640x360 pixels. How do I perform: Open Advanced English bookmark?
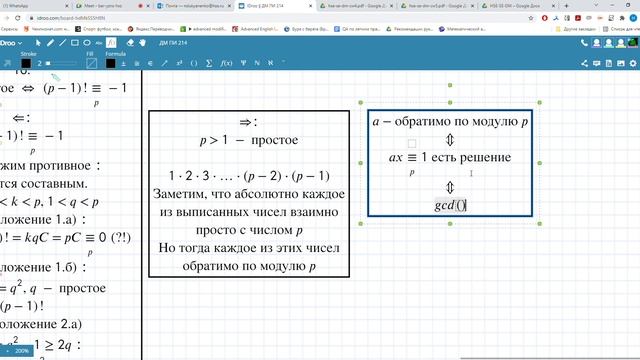point(255,29)
